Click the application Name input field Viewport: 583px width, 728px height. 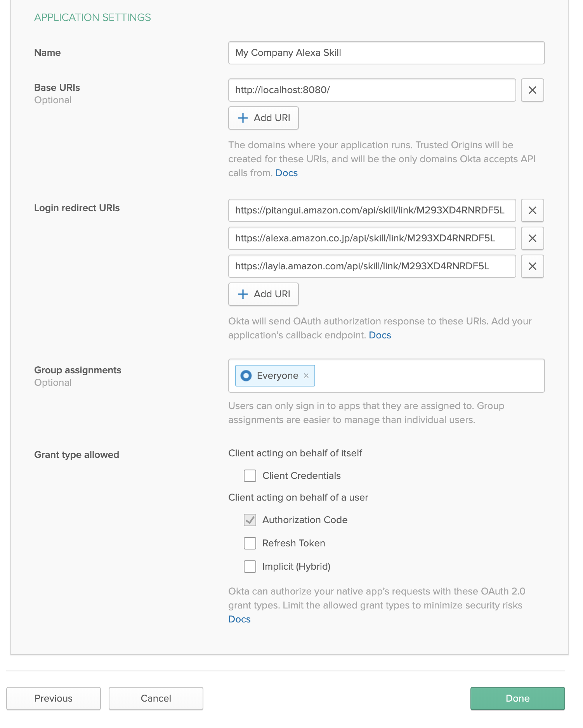[x=386, y=53]
